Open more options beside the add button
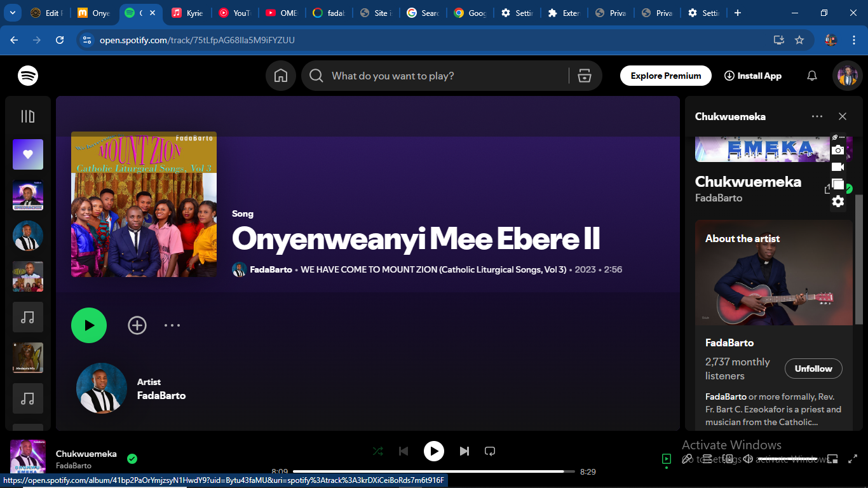 click(x=172, y=325)
